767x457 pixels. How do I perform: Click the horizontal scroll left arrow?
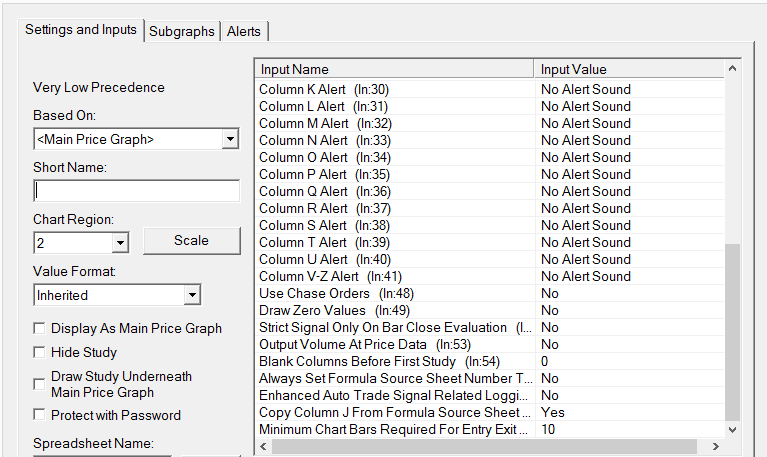tap(265, 446)
